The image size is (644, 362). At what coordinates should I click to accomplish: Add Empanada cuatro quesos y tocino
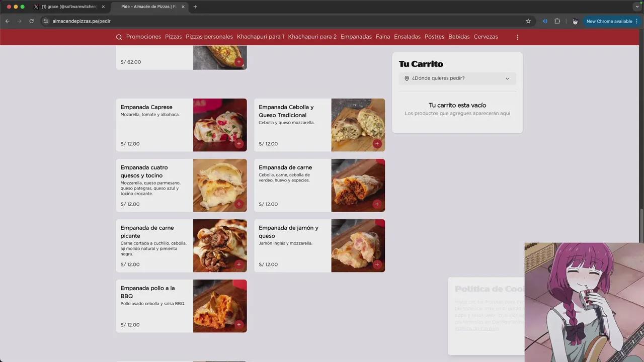coord(238,204)
